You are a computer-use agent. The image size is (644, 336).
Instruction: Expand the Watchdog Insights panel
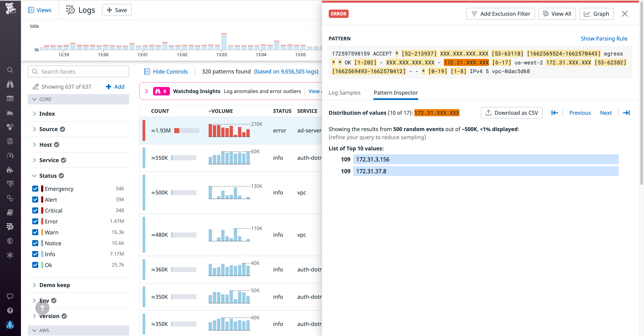point(147,91)
